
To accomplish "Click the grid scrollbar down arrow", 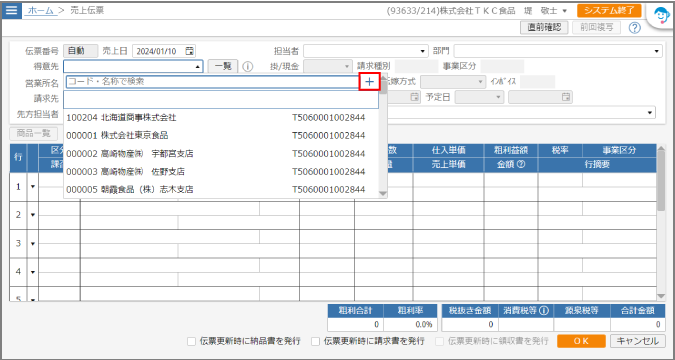I will click(661, 296).
